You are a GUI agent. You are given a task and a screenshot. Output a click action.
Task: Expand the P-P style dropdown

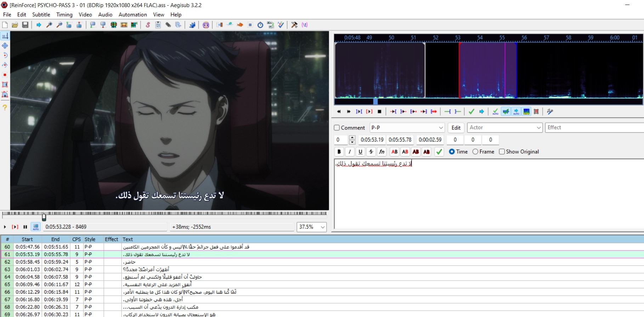click(441, 128)
